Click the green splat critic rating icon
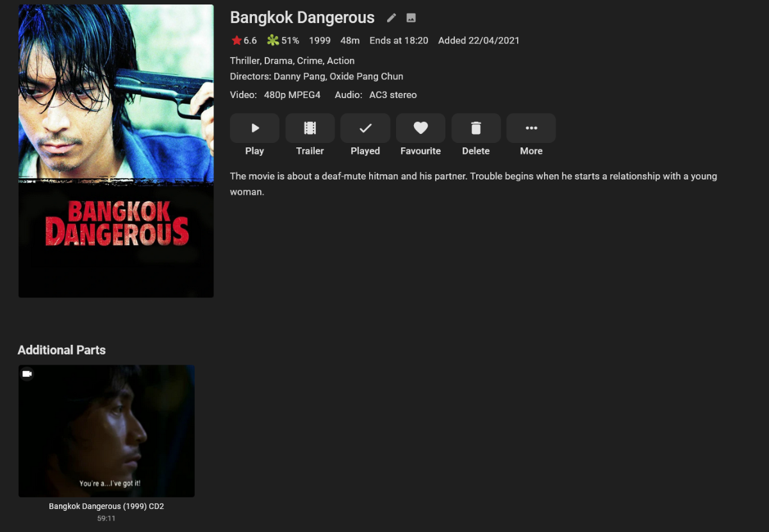769x532 pixels. [x=273, y=40]
